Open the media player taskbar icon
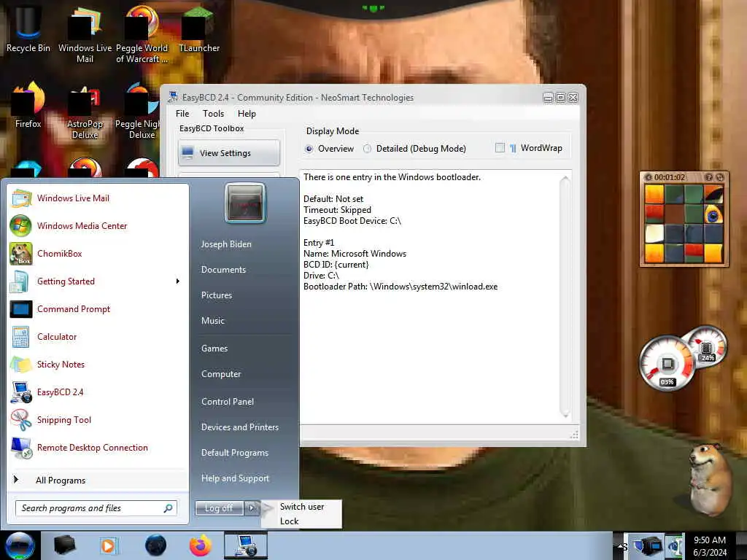 coord(108,545)
